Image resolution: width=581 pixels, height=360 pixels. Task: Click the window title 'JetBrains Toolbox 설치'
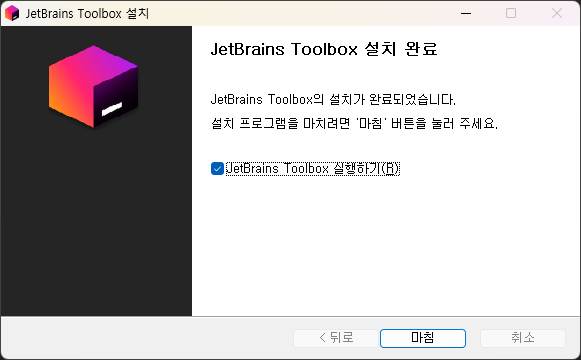(87, 14)
